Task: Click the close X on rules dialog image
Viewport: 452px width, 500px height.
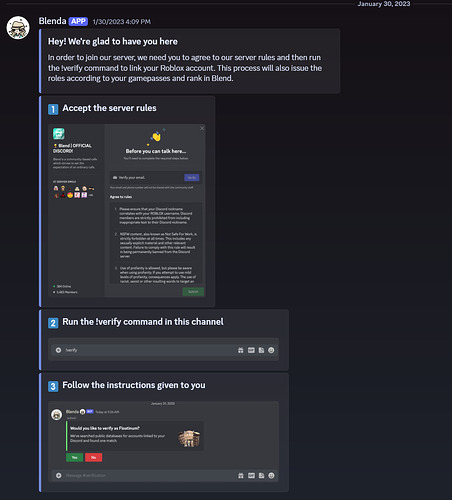Action: [x=202, y=128]
